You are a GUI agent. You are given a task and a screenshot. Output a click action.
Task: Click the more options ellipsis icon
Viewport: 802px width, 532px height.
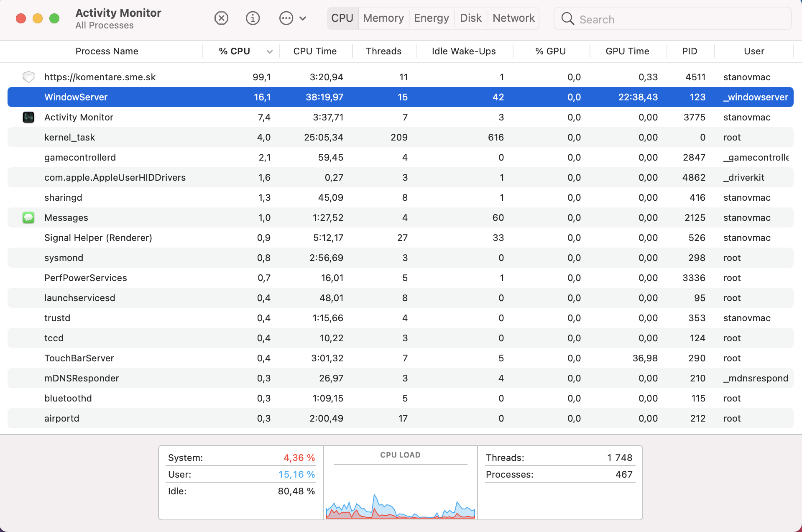point(286,18)
